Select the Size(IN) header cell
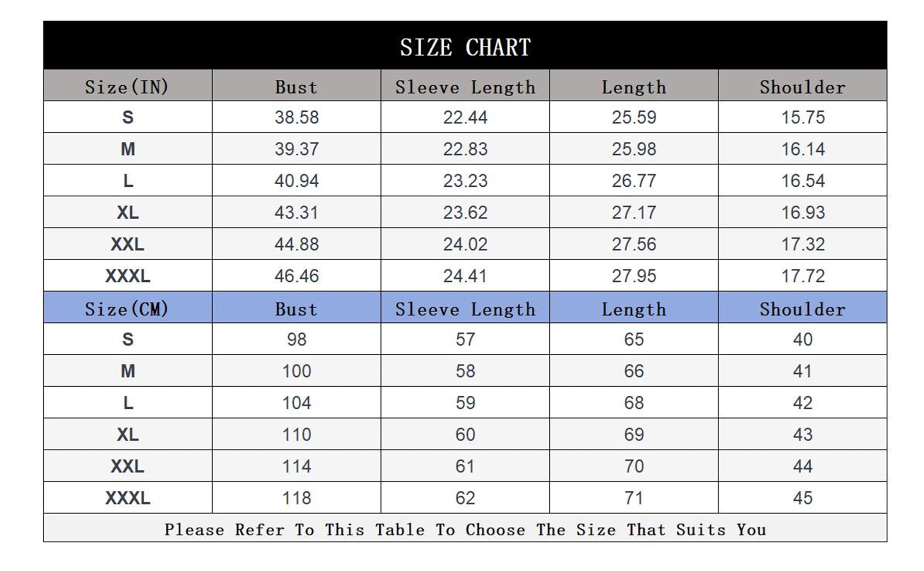 coord(128,85)
